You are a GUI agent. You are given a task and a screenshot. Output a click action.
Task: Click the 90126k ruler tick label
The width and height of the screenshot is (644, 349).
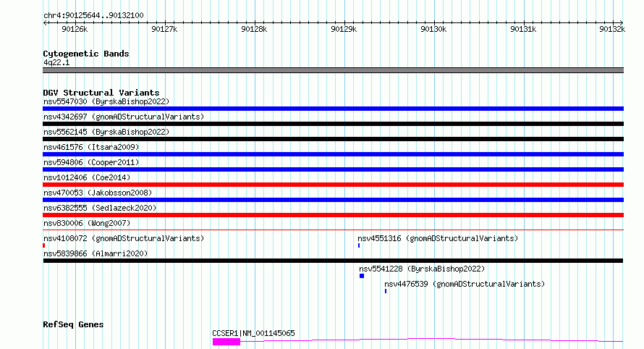75,29
